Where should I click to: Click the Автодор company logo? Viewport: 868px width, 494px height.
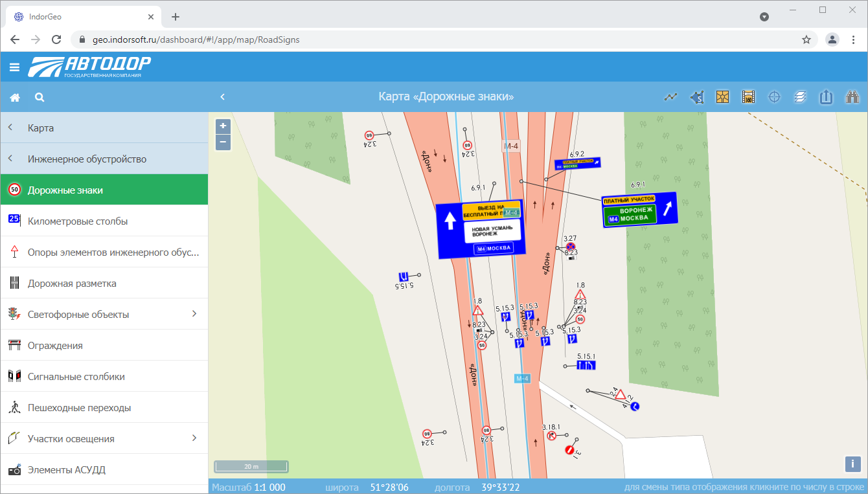pos(89,67)
